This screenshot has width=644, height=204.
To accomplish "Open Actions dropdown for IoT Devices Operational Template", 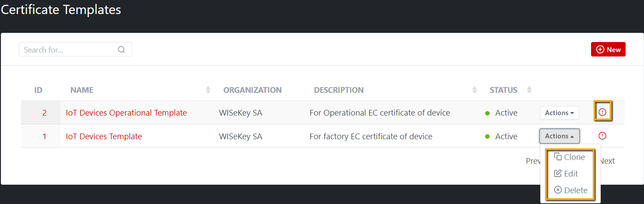I will pyautogui.click(x=559, y=113).
